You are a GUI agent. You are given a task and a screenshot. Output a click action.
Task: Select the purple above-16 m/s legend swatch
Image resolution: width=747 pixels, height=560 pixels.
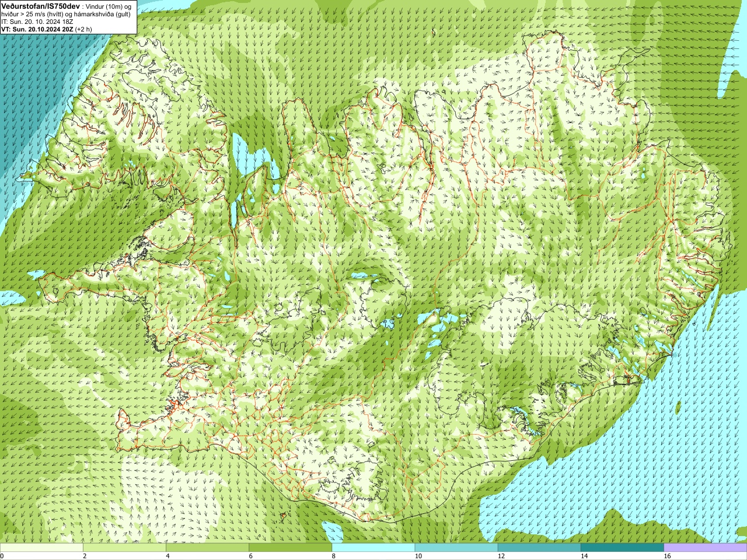click(706, 548)
